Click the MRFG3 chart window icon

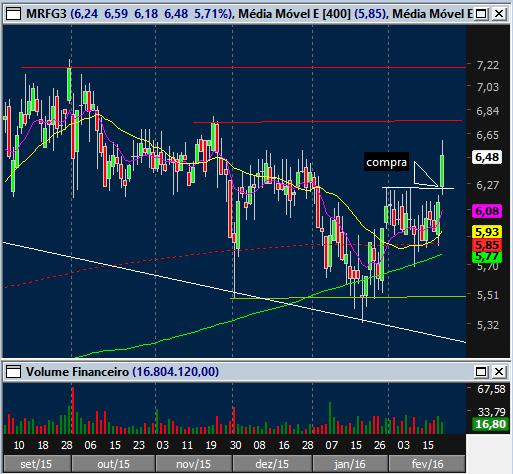coord(13,14)
